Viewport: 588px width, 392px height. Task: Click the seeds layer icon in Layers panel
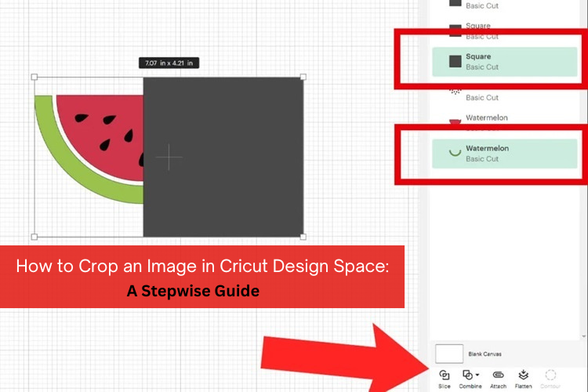[454, 92]
